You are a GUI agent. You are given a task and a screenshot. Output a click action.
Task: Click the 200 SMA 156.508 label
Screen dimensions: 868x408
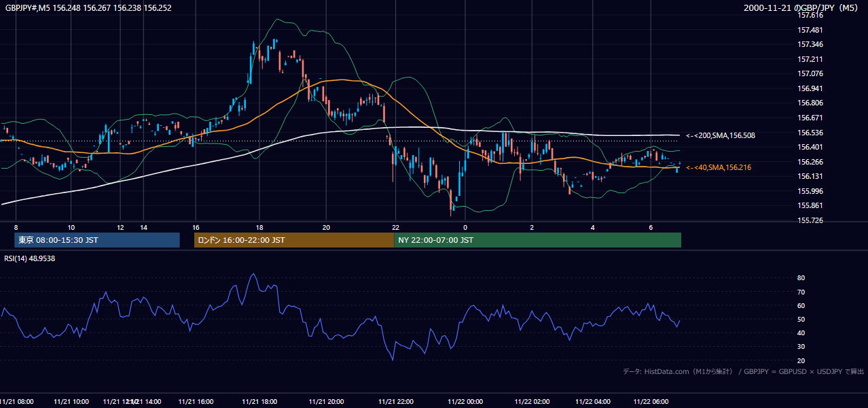click(x=721, y=135)
